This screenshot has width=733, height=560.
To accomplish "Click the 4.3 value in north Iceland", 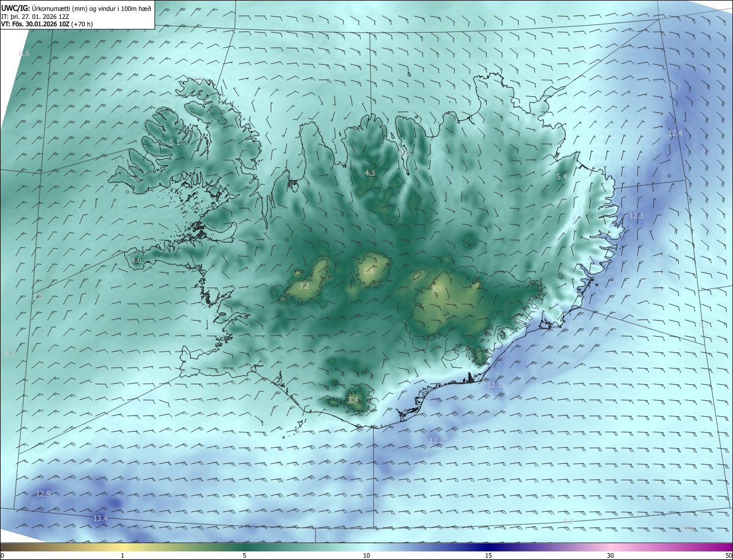I will tap(370, 173).
